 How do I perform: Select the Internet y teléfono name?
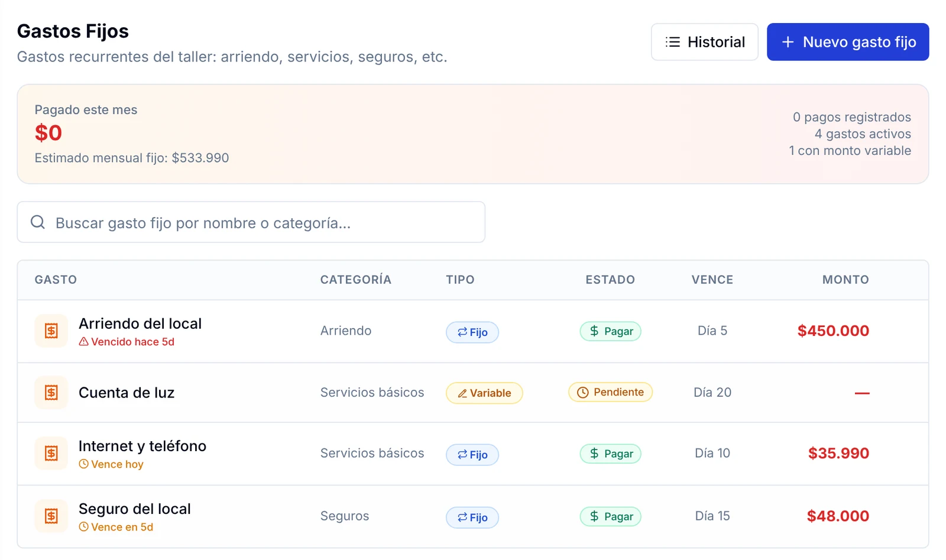point(142,446)
